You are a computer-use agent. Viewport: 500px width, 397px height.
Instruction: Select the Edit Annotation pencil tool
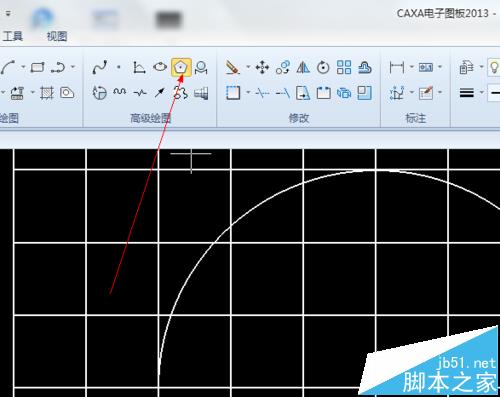426,93
